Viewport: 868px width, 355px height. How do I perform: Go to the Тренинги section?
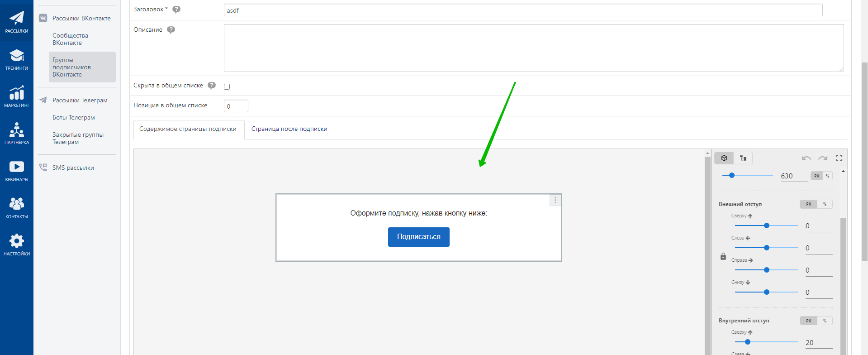(17, 60)
